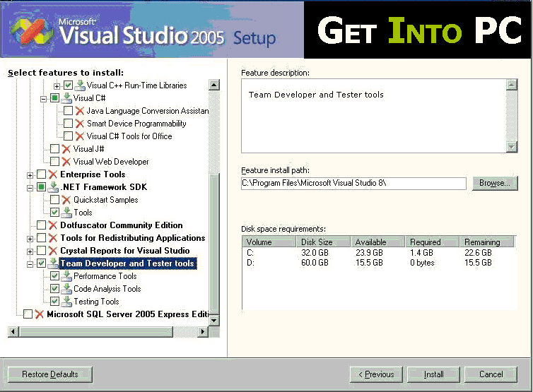Image resolution: width=533 pixels, height=392 pixels.
Task: Click red X icon for Crystal Reports
Action: pyautogui.click(x=53, y=251)
